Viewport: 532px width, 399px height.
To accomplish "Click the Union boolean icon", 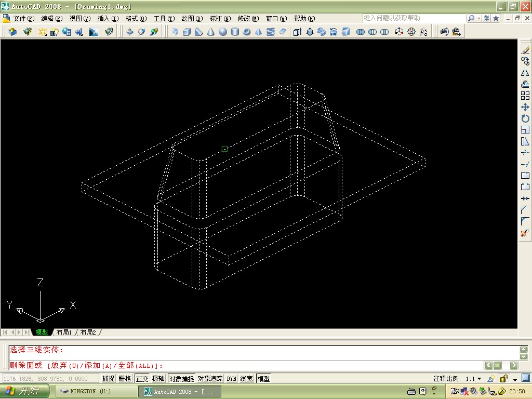I will click(x=361, y=32).
